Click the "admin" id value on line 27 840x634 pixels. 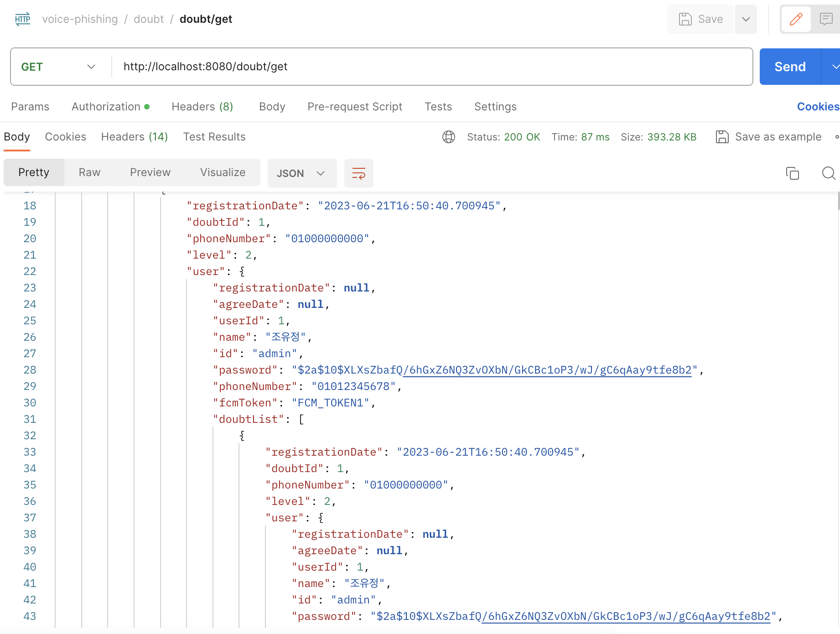[x=275, y=353]
